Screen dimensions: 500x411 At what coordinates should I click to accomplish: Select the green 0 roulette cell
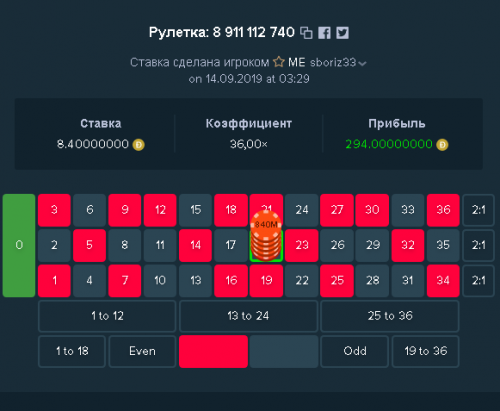point(19,245)
